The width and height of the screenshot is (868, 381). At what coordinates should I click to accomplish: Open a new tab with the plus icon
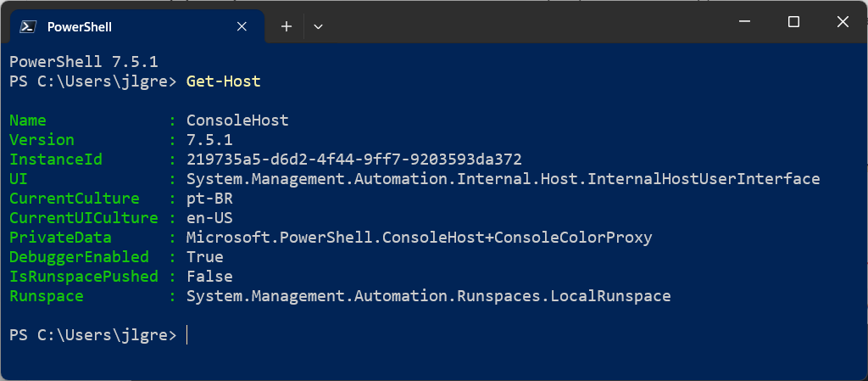click(287, 26)
